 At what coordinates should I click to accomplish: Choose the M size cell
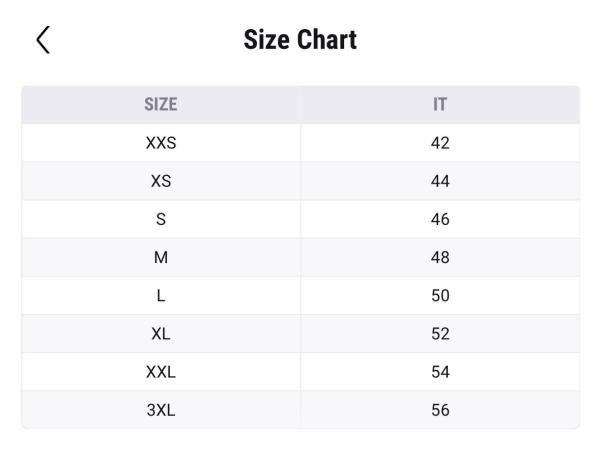point(161,257)
